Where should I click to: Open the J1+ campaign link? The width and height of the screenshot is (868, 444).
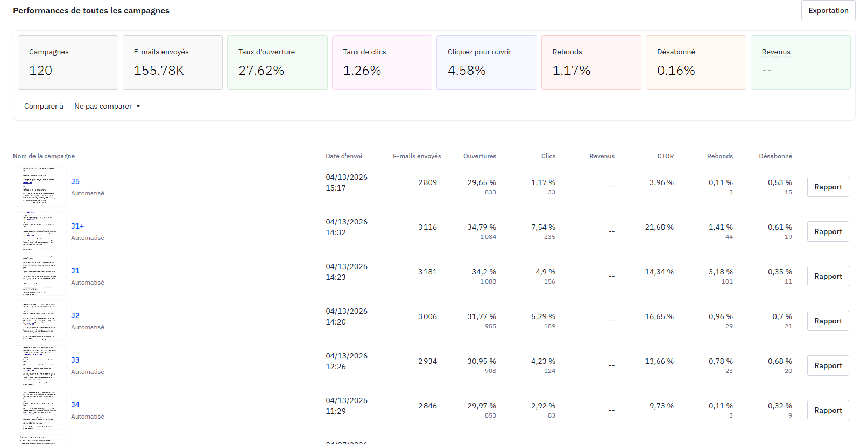click(77, 226)
